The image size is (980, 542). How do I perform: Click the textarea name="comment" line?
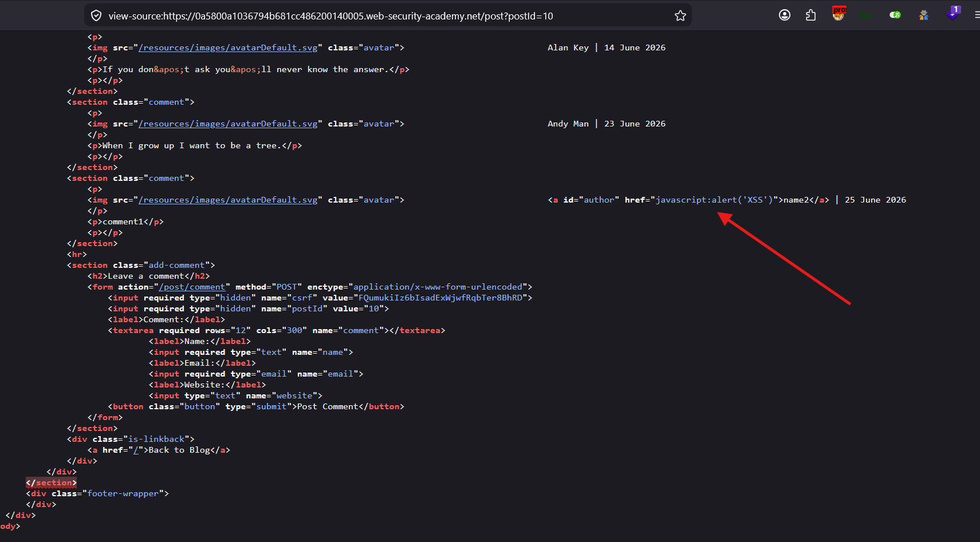[277, 330]
